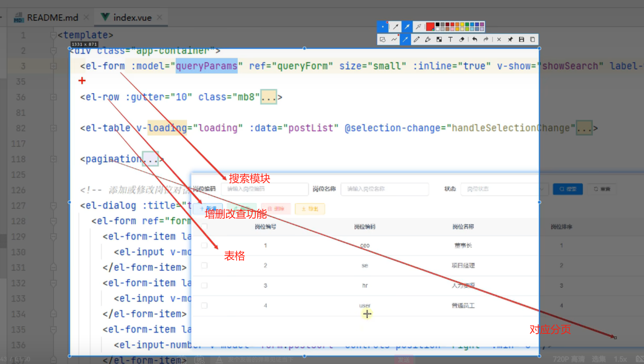The image size is (644, 364).
Task: Choose the outlined arrow style
Action: 418,27
